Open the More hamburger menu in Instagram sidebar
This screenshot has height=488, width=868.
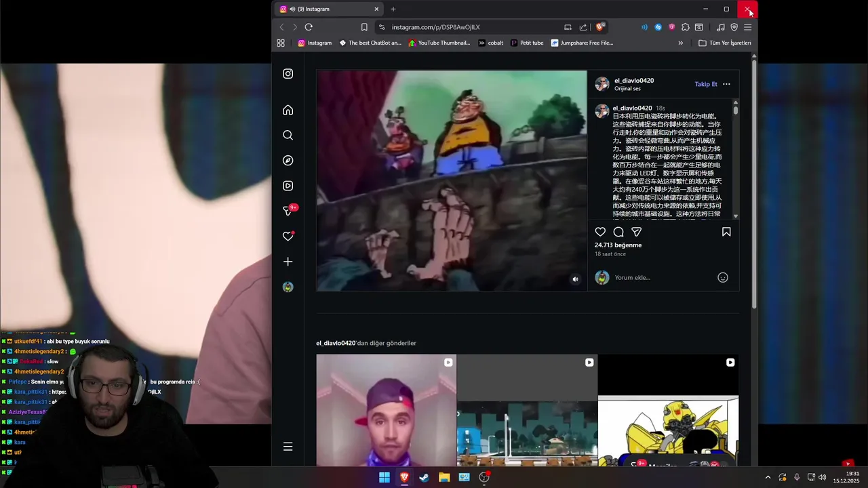tap(288, 447)
